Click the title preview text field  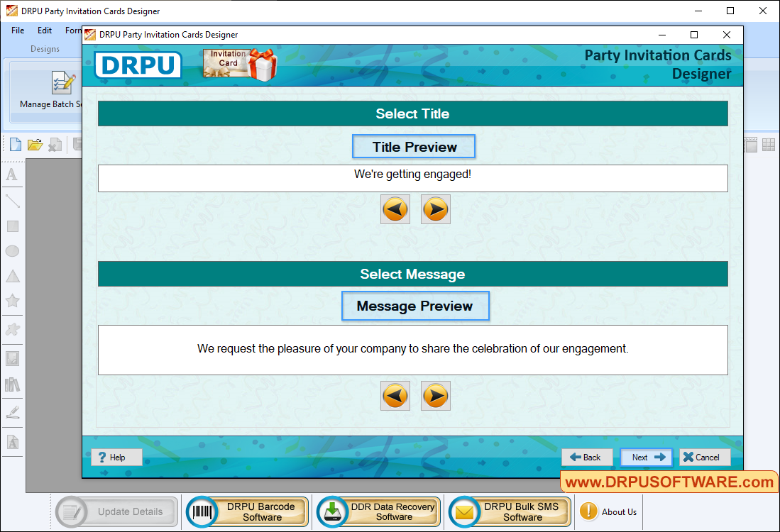coord(412,178)
